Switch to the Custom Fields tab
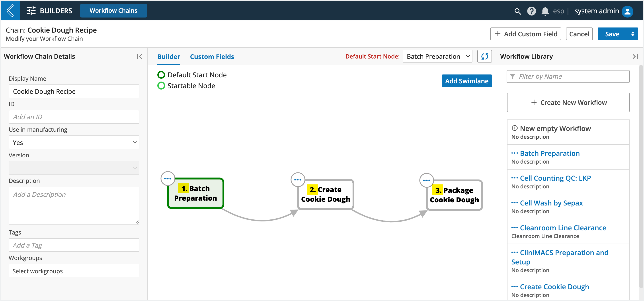Image resolution: width=644 pixels, height=301 pixels. click(x=212, y=57)
